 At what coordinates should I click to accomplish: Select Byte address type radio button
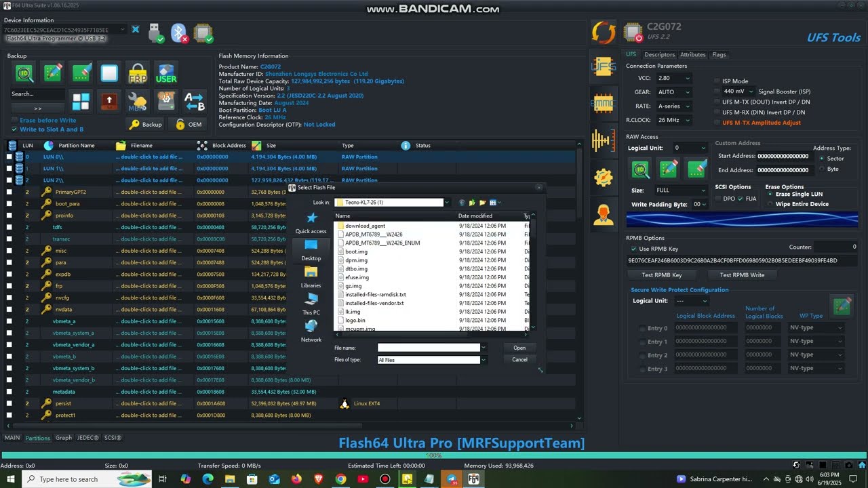823,169
